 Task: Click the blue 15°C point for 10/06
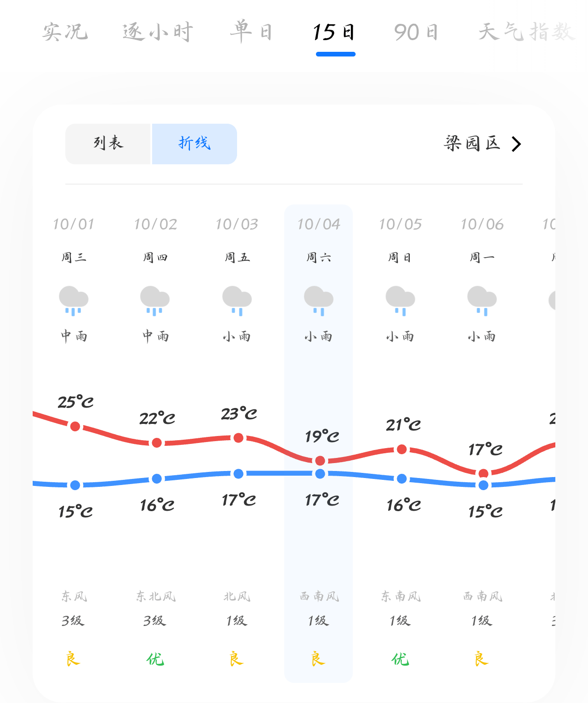pyautogui.click(x=483, y=485)
